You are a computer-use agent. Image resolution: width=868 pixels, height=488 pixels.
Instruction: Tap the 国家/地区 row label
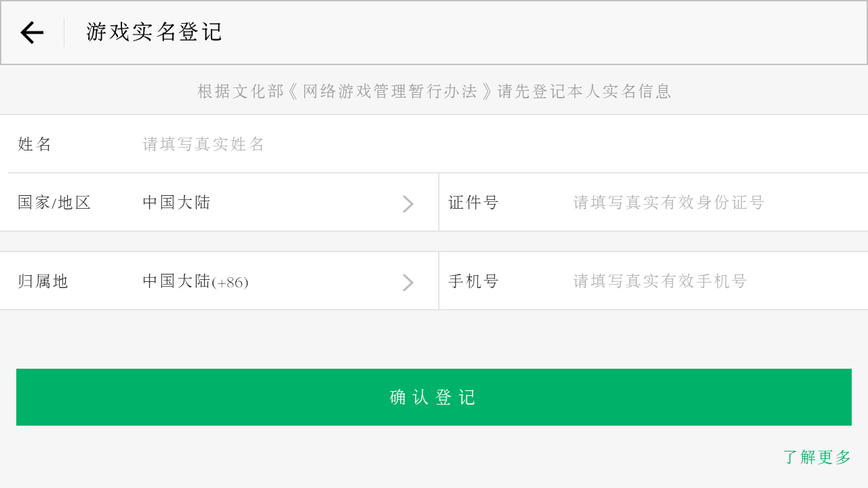click(x=54, y=203)
